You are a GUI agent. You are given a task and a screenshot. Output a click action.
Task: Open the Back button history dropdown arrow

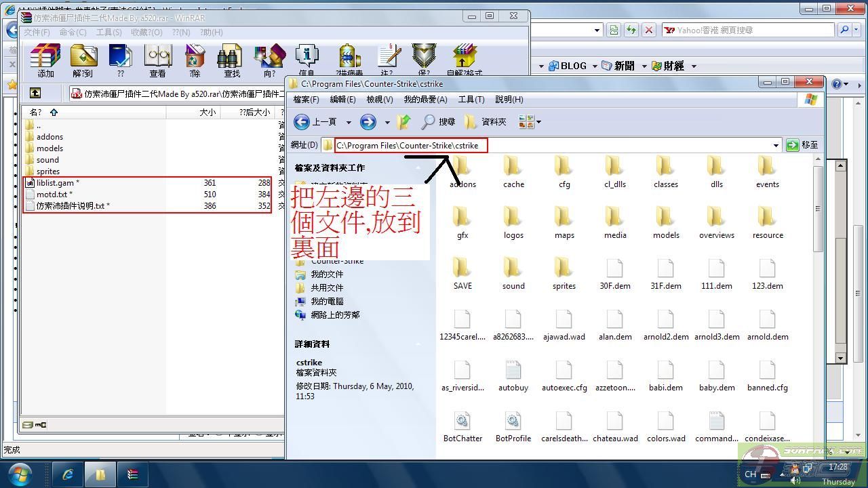[349, 123]
